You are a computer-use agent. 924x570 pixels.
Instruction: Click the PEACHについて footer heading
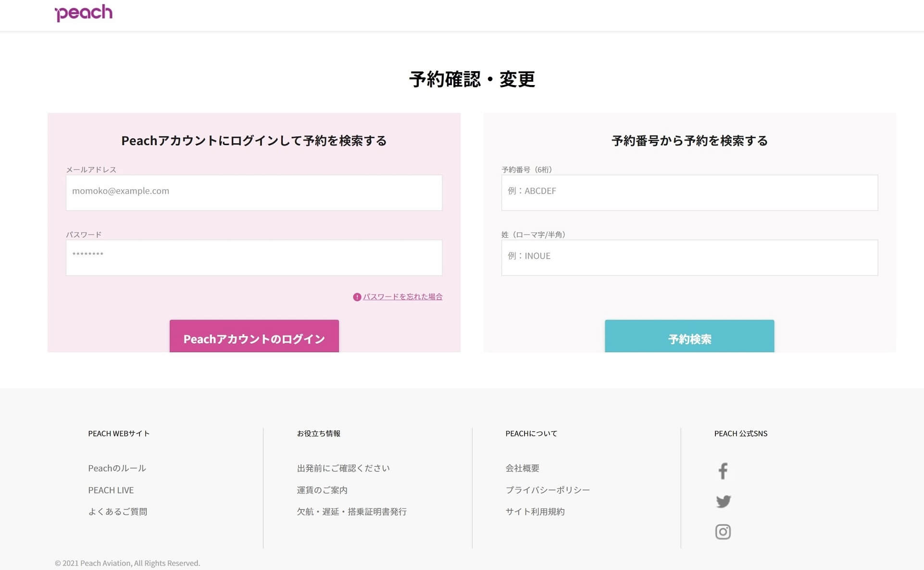[531, 434]
